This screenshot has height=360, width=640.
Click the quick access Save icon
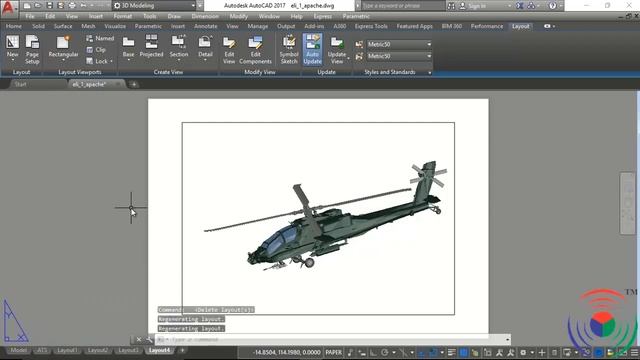click(x=49, y=6)
